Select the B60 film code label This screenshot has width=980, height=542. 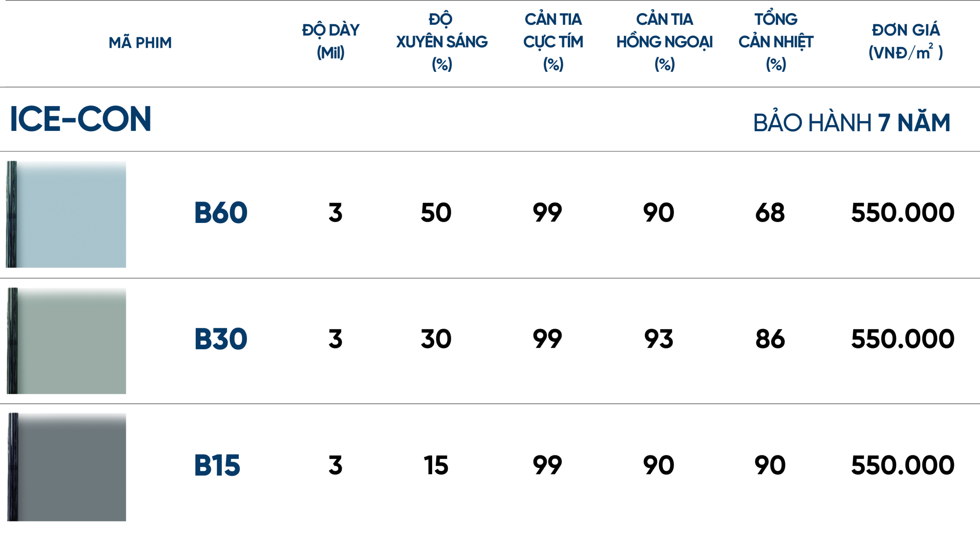point(221,213)
